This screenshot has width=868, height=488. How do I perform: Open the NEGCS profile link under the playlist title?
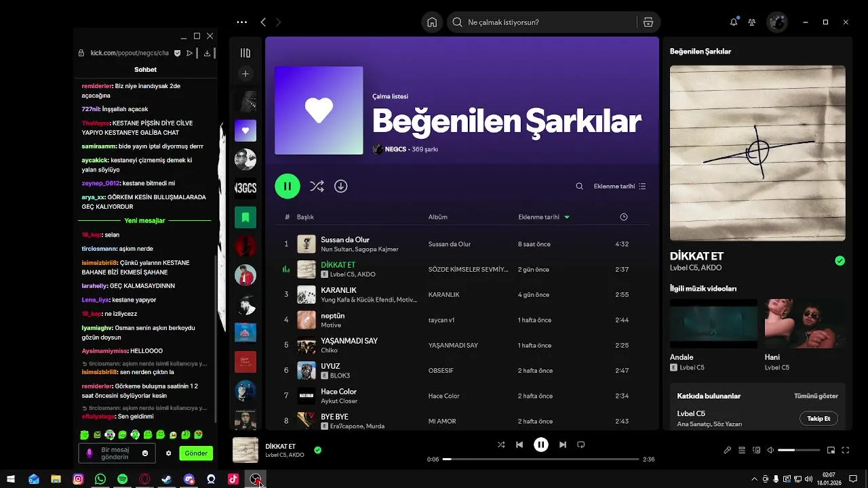pyautogui.click(x=395, y=149)
